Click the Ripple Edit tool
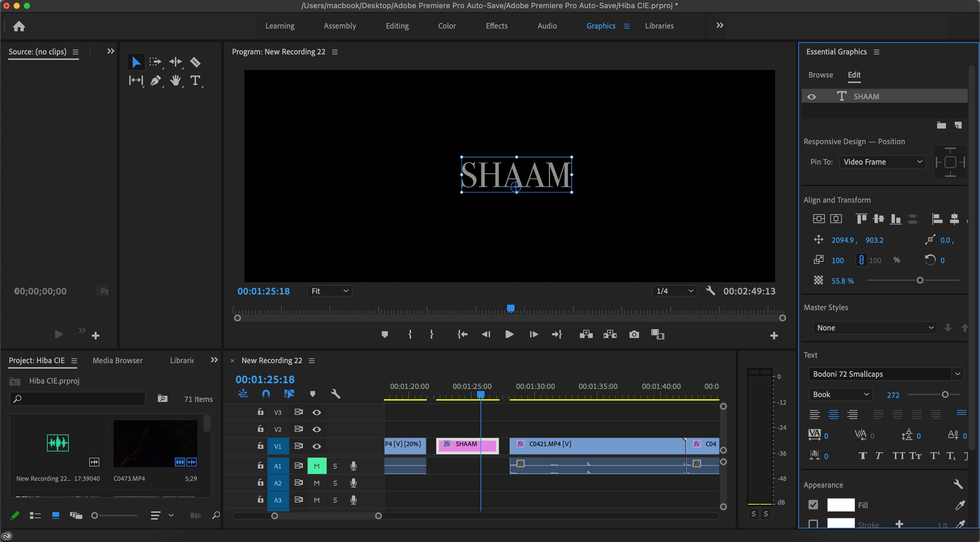This screenshot has height=542, width=980. (175, 62)
